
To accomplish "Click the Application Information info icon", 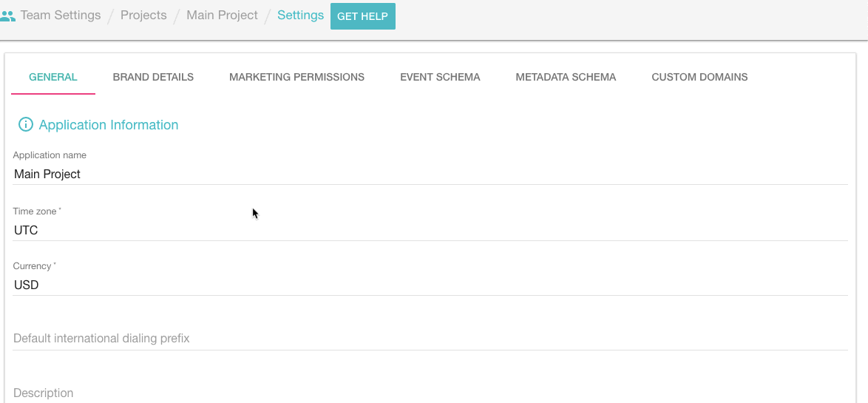I will (x=25, y=124).
